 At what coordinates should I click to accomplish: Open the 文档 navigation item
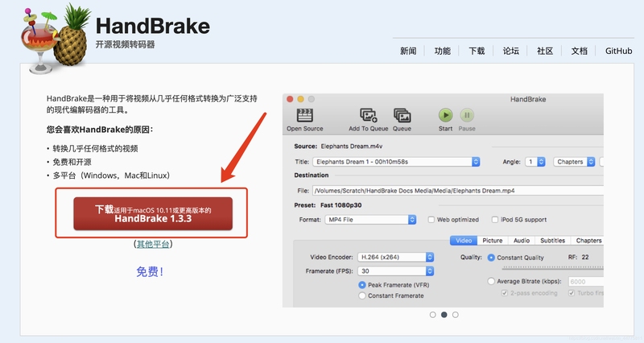pos(579,51)
